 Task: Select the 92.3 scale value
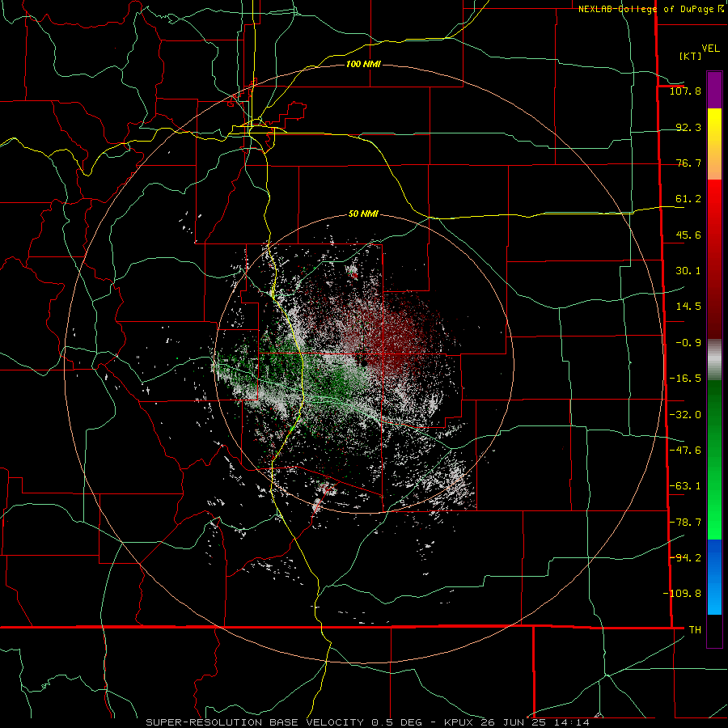tap(688, 127)
